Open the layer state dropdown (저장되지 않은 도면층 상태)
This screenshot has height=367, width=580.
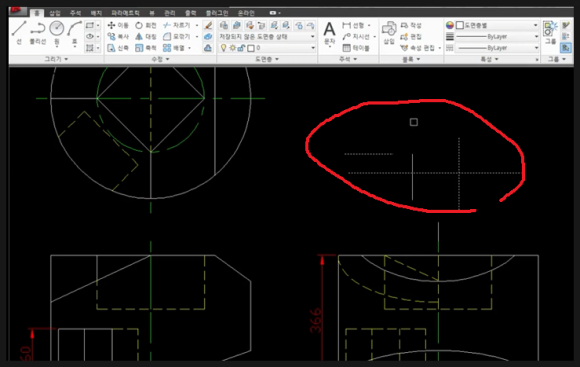[x=267, y=37]
